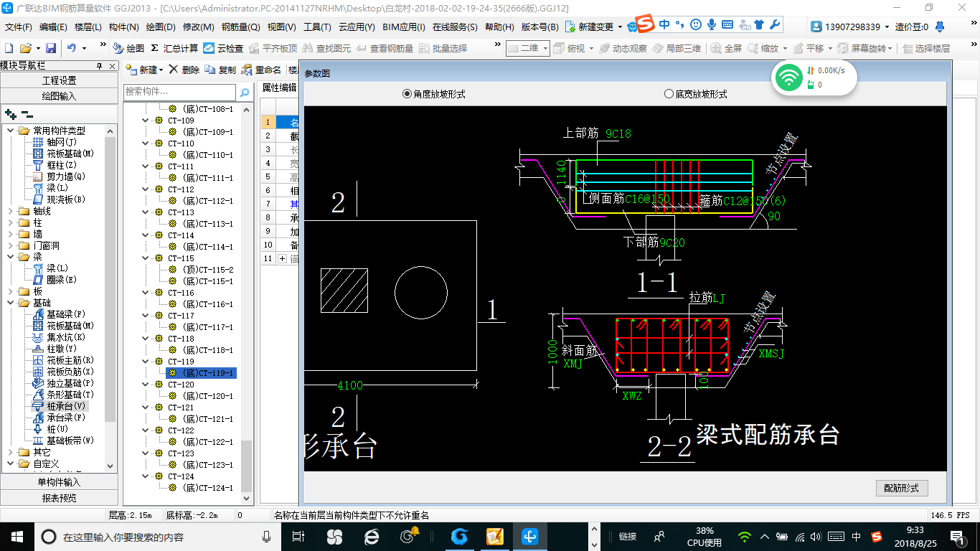The height and width of the screenshot is (551, 980).
Task: Open 钢筋量(Q) menu
Action: (241, 27)
